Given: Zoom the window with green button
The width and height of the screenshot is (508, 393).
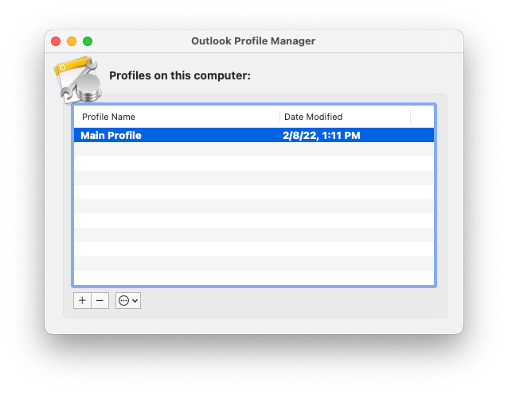Looking at the screenshot, I should [x=88, y=41].
